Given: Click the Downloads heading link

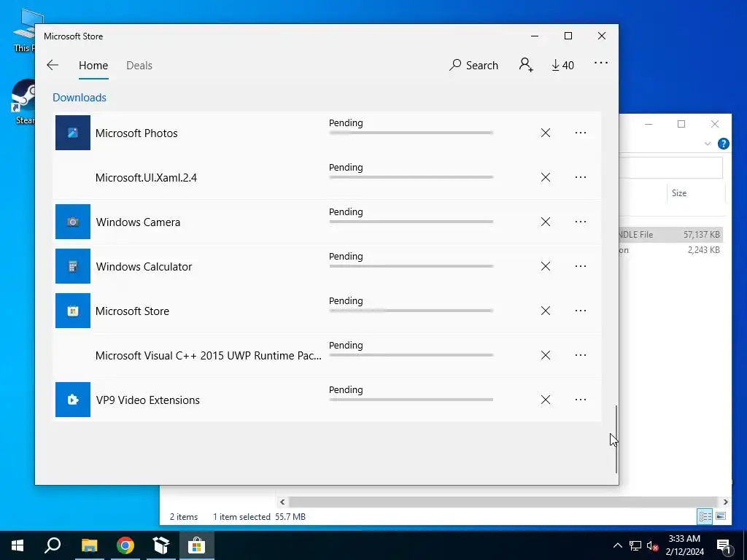Looking at the screenshot, I should 80,98.
